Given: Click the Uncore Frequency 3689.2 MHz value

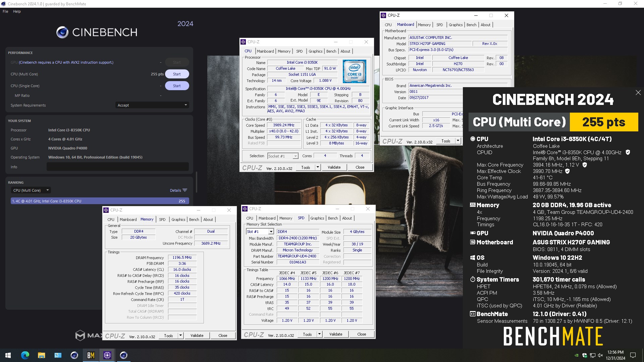Looking at the screenshot, I should (211, 243).
